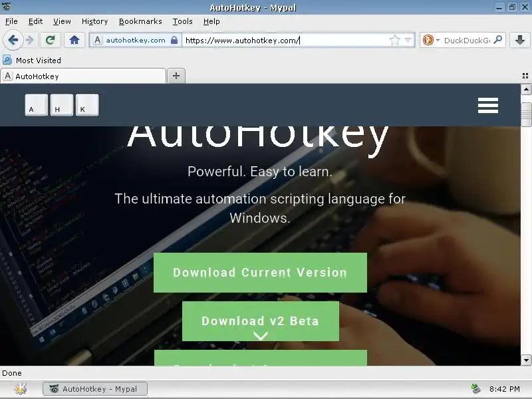
Task: Open the Help menu
Action: coord(211,21)
